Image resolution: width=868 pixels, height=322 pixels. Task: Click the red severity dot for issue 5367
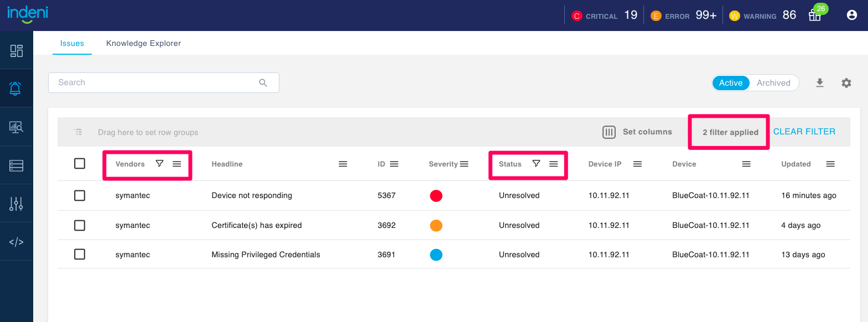click(436, 196)
